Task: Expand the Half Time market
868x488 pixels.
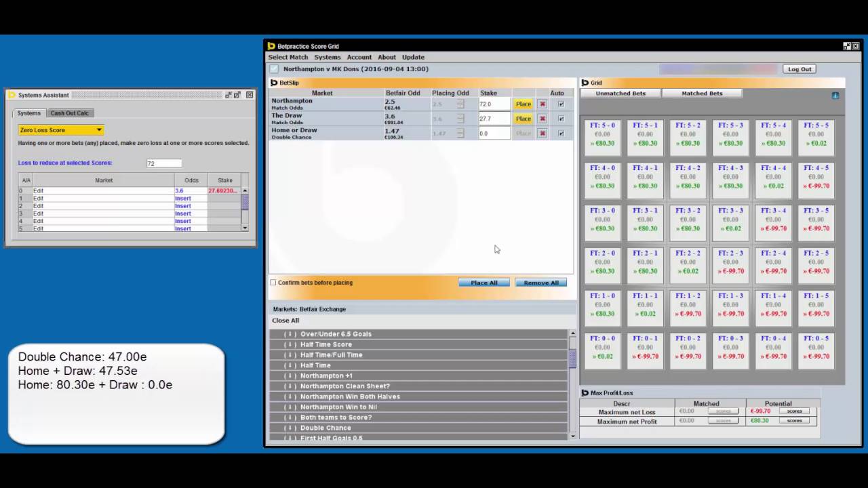Action: pos(418,365)
